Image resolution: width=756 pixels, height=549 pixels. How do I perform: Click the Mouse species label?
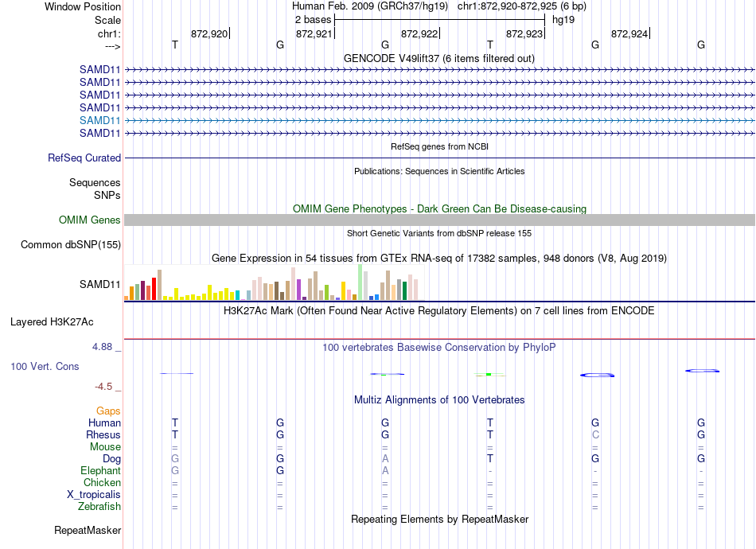[105, 447]
